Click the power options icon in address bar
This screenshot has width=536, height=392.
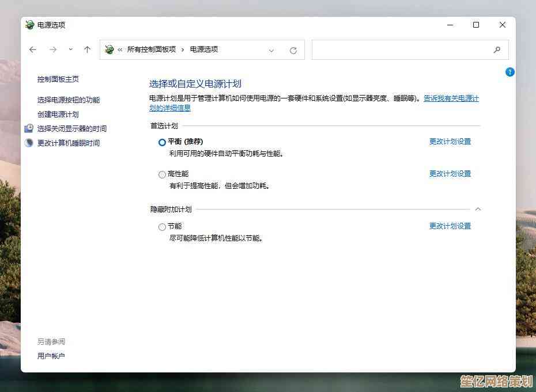coord(109,50)
